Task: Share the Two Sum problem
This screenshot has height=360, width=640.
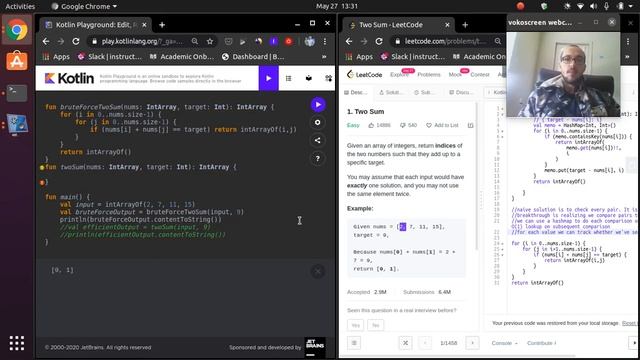Action: pyautogui.click(x=471, y=125)
